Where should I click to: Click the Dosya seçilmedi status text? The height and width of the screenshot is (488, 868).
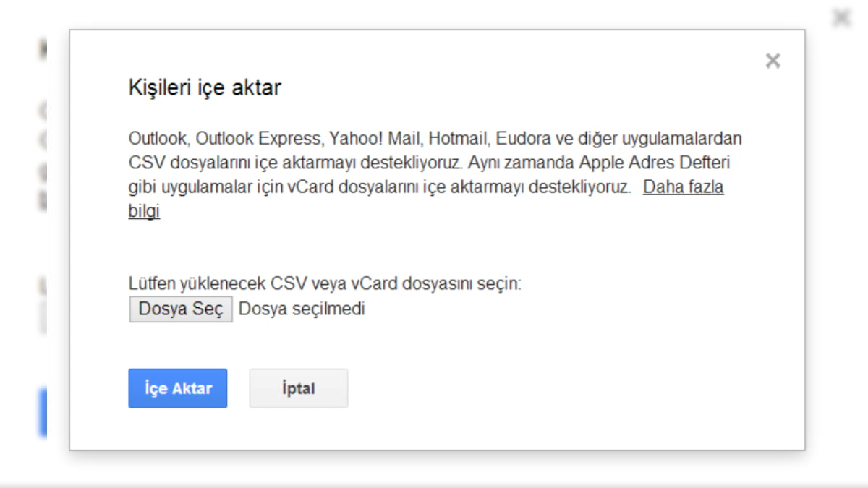(x=302, y=309)
